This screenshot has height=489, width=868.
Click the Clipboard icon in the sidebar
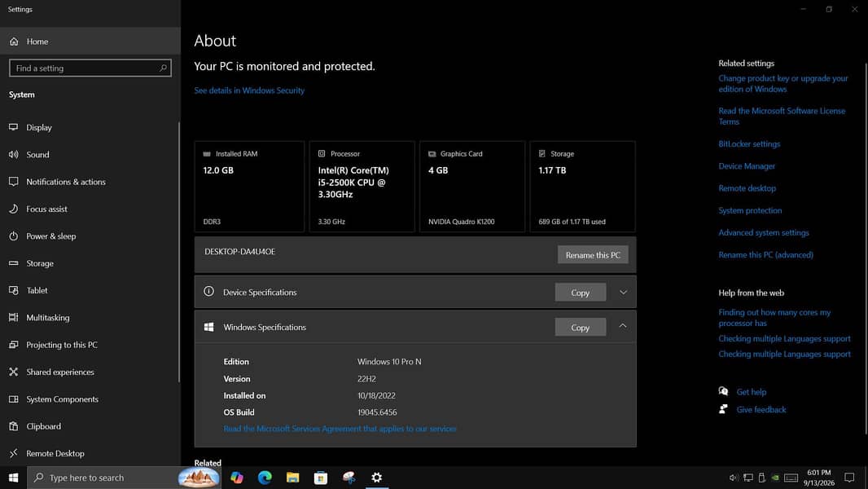point(13,426)
